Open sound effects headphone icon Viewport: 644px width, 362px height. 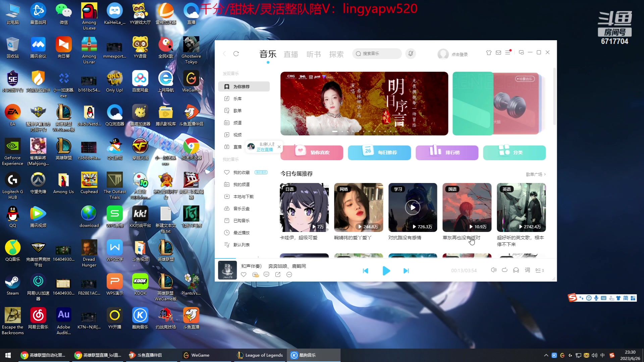point(516,270)
